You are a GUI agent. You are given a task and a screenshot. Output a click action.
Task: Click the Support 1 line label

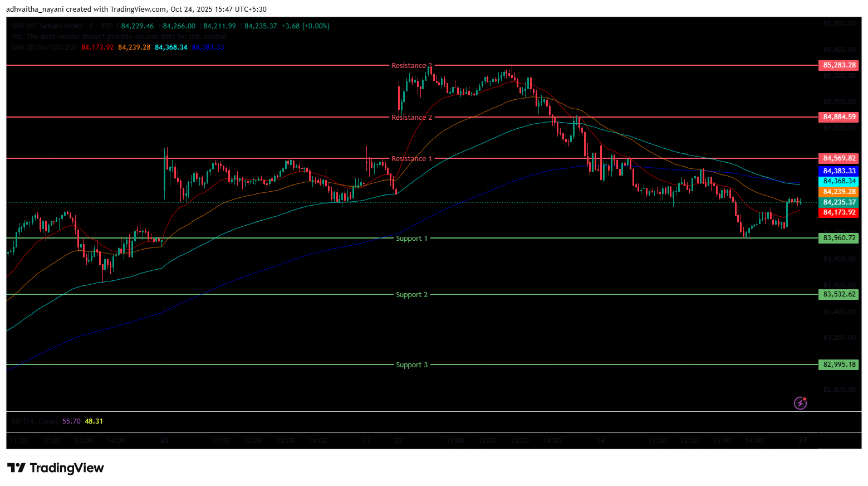(411, 239)
